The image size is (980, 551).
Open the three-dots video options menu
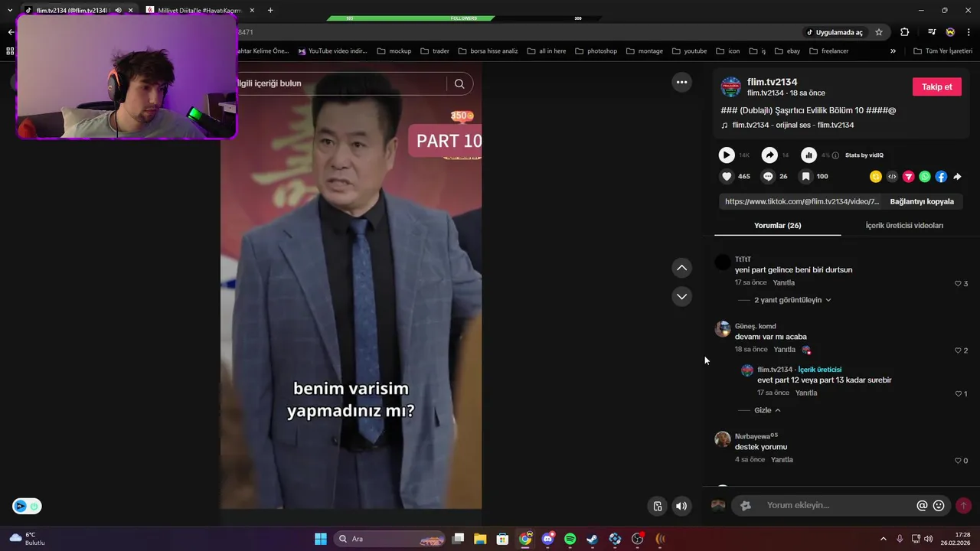[681, 82]
